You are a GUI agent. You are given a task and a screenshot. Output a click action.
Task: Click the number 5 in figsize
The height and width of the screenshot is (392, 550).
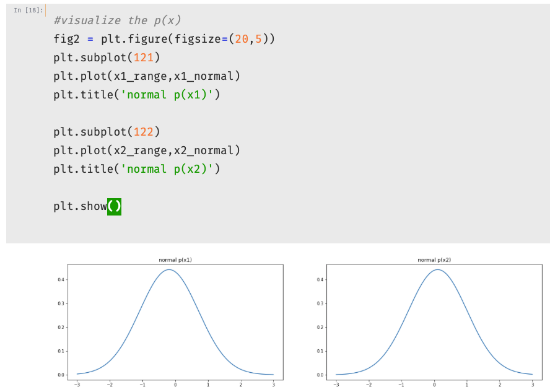258,38
